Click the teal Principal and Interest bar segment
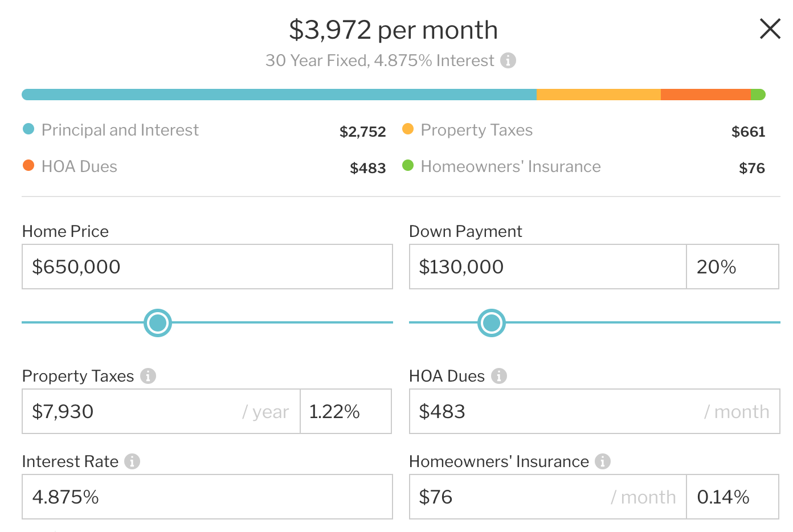 click(279, 95)
